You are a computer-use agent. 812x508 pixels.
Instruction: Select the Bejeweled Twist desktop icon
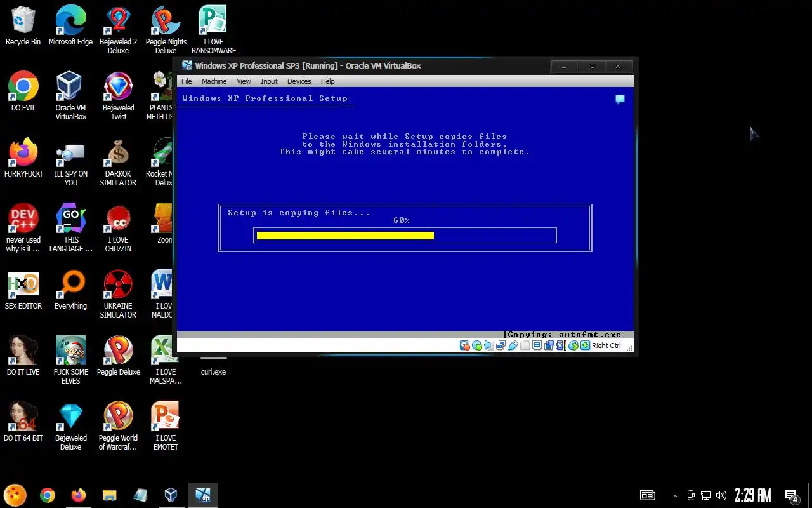tap(118, 96)
